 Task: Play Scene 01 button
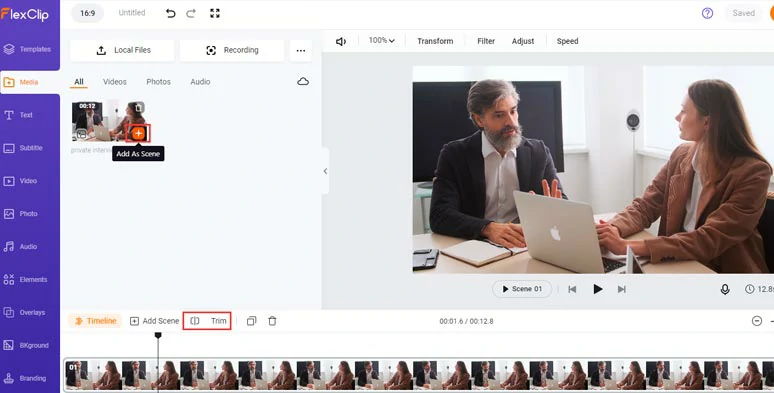click(522, 289)
